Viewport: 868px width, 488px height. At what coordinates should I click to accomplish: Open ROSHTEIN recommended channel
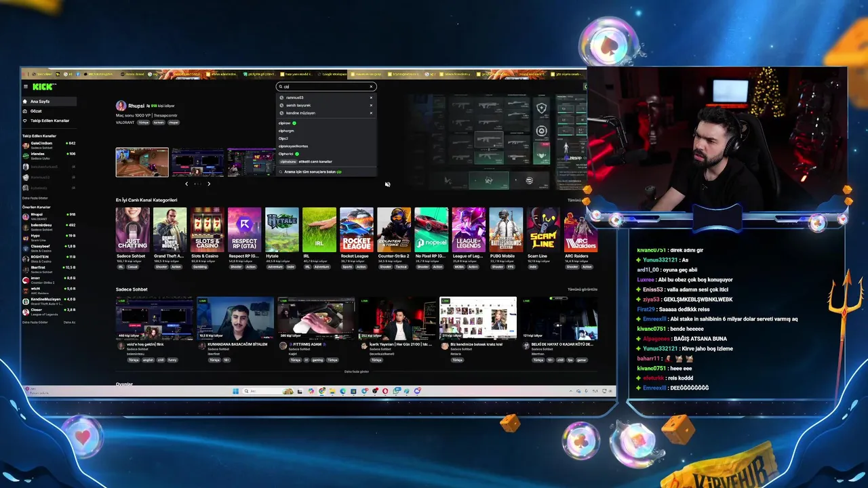49,258
